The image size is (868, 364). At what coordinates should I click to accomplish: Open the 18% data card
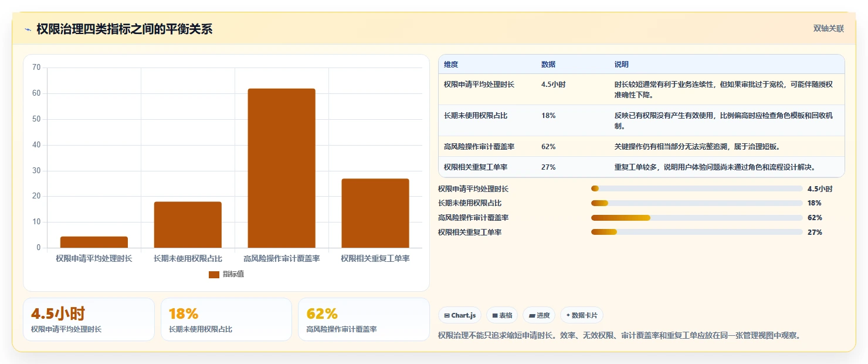226,319
